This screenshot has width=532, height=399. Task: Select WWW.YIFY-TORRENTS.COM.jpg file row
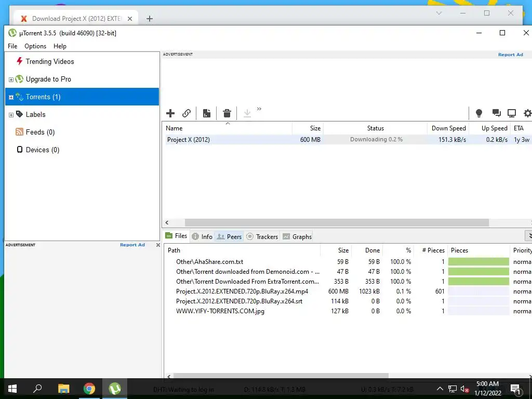(x=348, y=311)
